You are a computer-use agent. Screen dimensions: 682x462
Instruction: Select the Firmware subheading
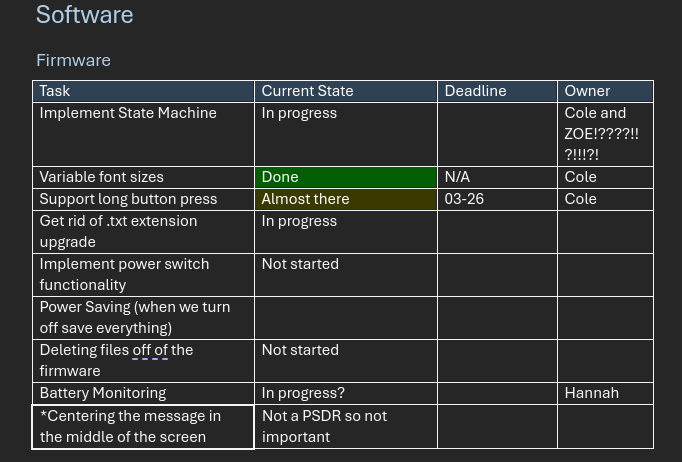(x=73, y=61)
